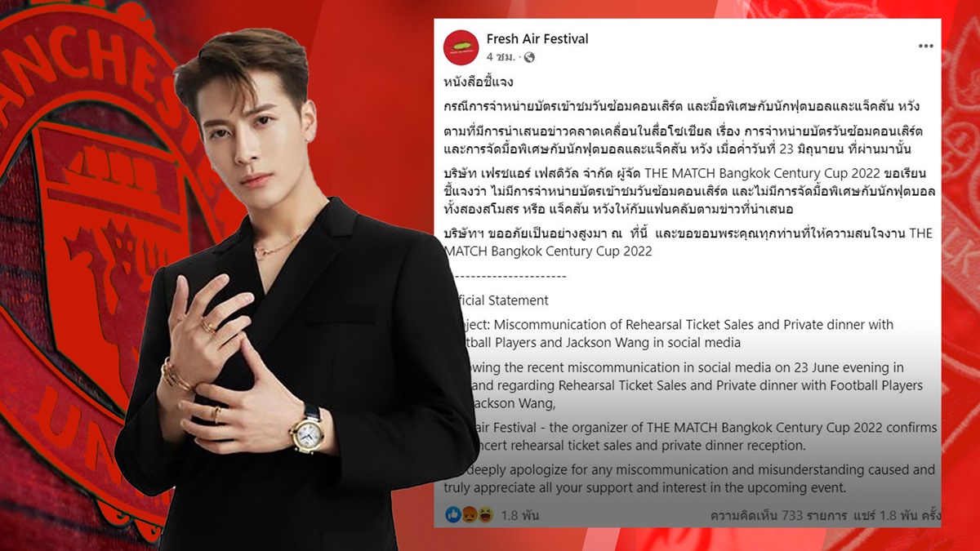Screen dimensions: 980x551
Task: Click the Fresh Air Festival profile avatar
Action: tap(461, 47)
